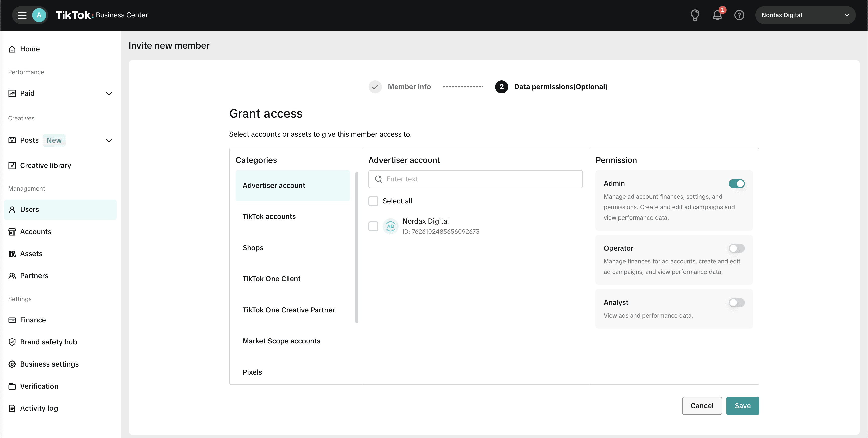Open the hamburger menu

click(21, 15)
